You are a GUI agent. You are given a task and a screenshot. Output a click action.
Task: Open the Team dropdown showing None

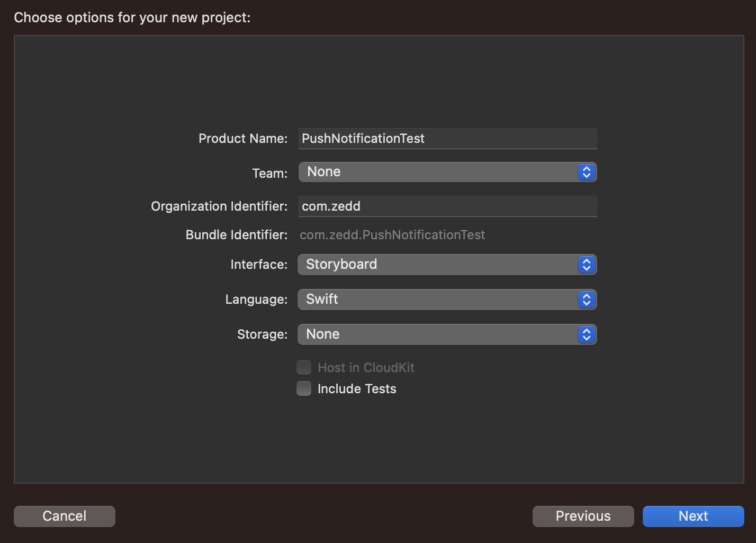pos(447,172)
